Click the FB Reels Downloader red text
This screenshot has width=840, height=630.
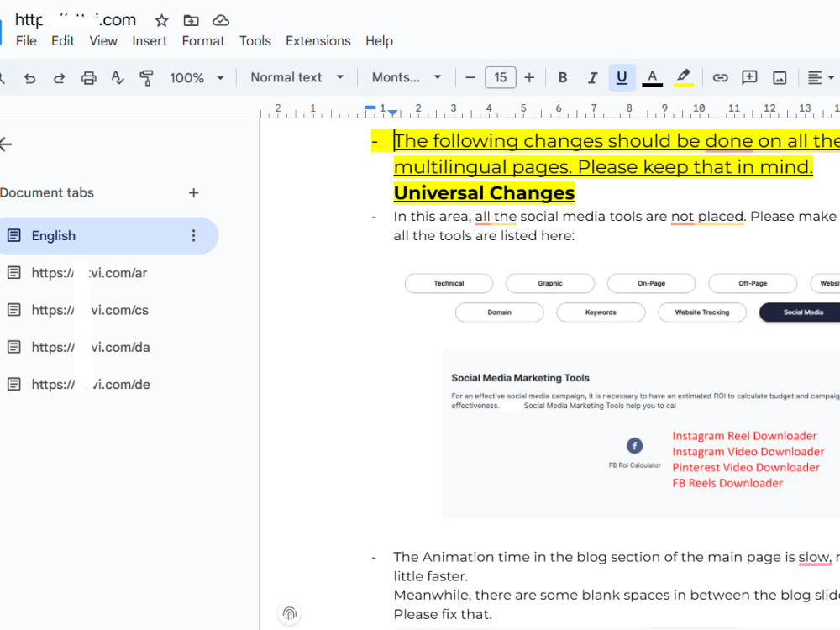727,483
